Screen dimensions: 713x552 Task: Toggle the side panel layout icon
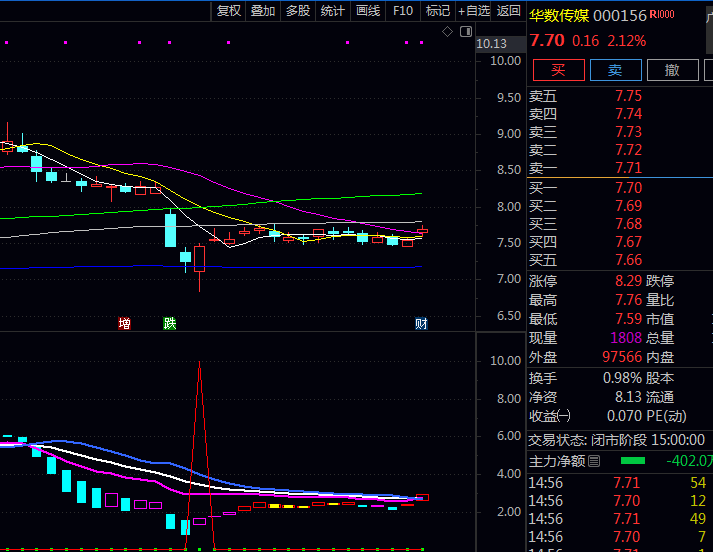pyautogui.click(x=466, y=32)
